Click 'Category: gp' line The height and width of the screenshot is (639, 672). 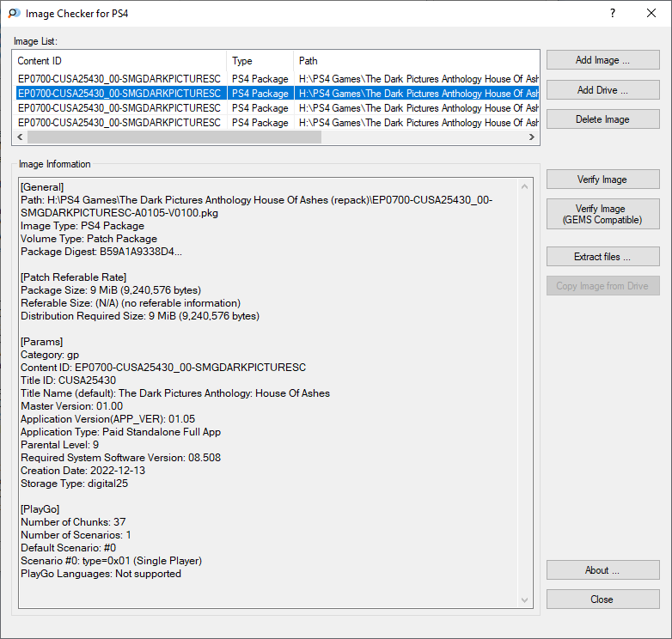(50, 355)
